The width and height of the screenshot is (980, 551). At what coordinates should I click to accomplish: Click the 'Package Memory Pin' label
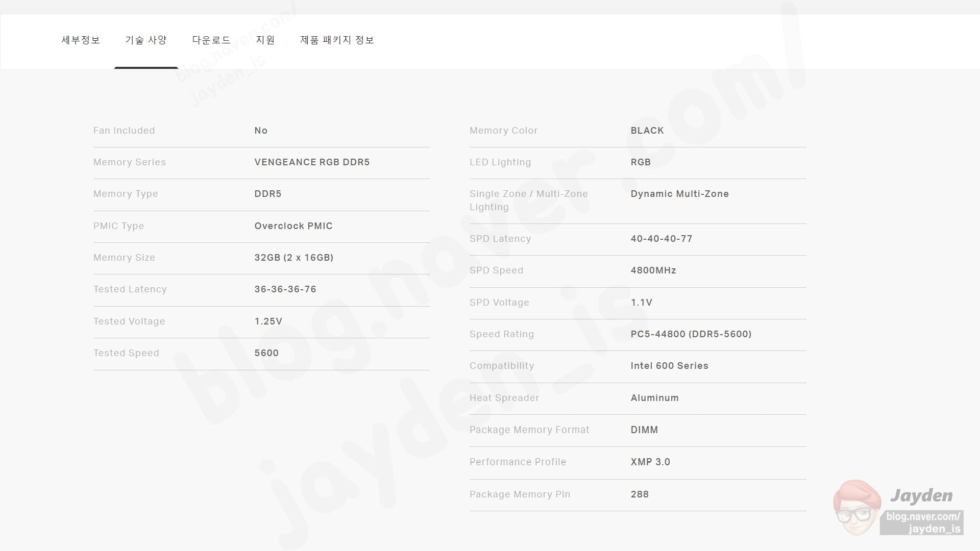point(520,494)
